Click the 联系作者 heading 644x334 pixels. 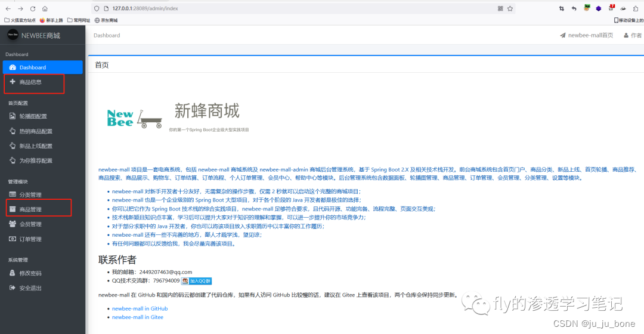point(117,259)
